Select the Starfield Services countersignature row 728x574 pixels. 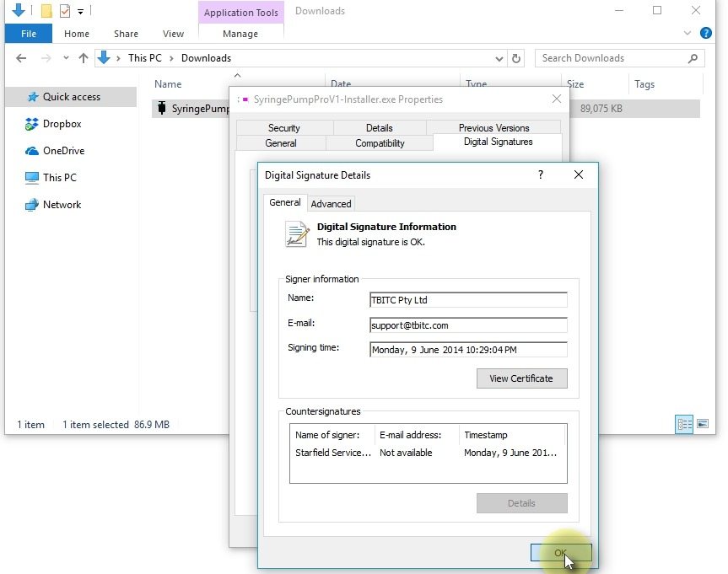click(428, 453)
